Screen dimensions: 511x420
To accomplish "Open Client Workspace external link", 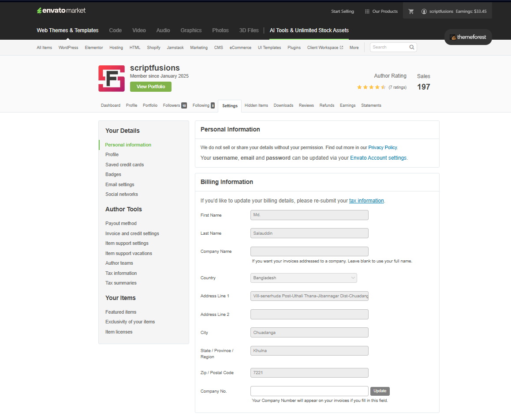I will coord(325,48).
